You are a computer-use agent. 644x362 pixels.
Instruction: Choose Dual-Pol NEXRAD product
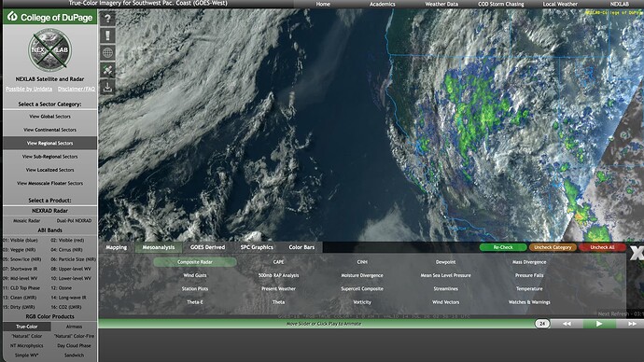[74, 221]
